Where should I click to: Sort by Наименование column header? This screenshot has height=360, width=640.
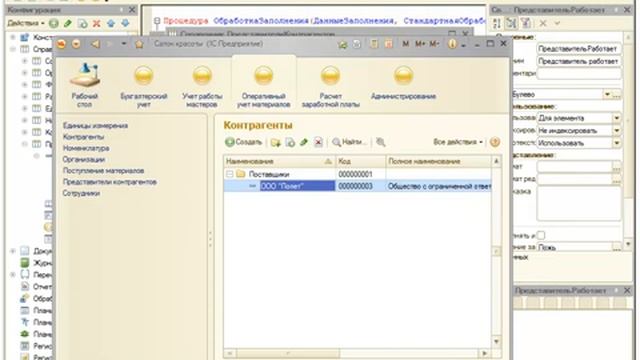click(279, 161)
